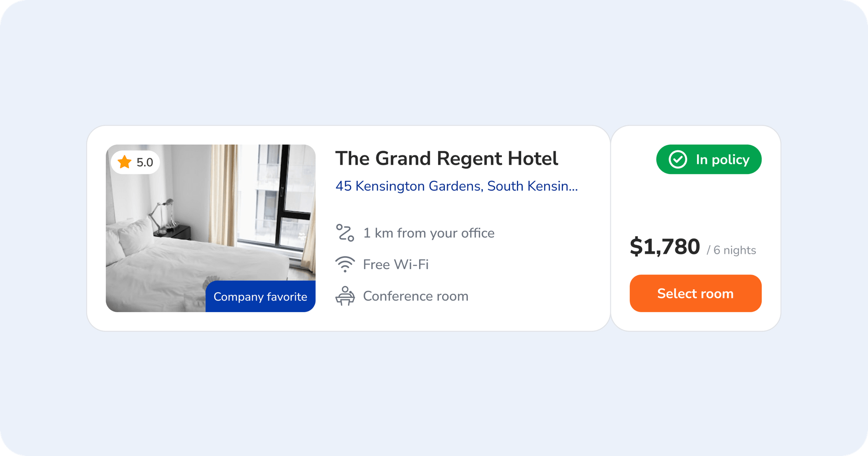Viewport: 868px width, 456px height.
Task: Open the 45 Kensington Gardens address link
Action: pos(456,186)
